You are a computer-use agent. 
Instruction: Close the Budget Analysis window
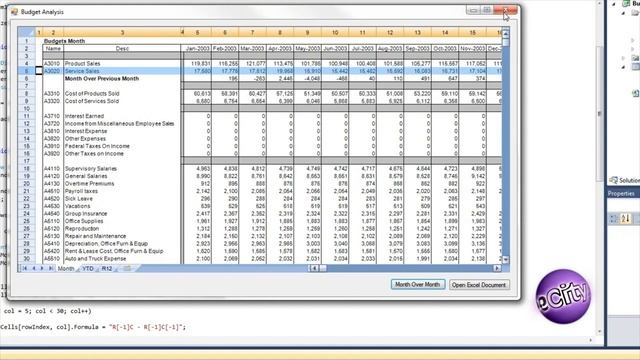point(505,10)
